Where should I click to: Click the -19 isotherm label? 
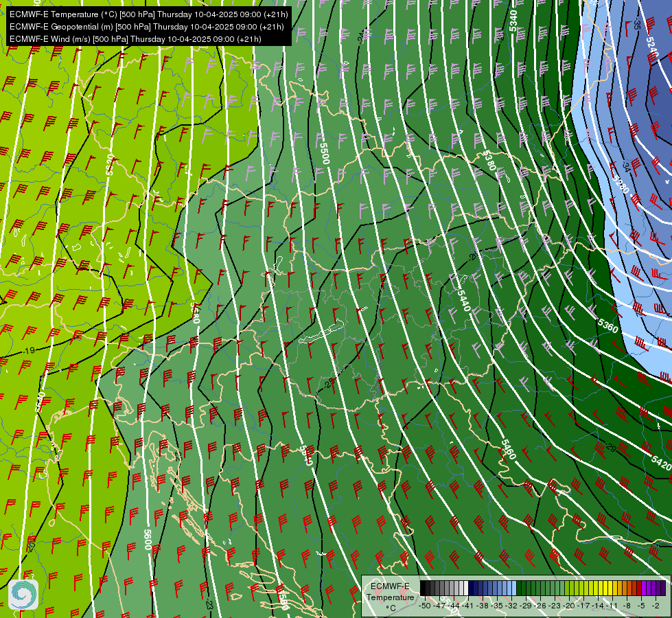click(x=29, y=351)
